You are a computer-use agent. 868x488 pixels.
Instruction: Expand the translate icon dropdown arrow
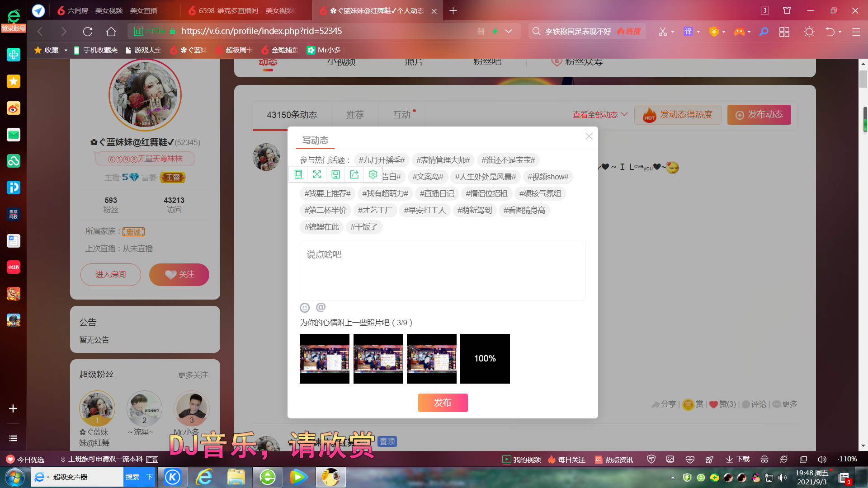(x=698, y=32)
